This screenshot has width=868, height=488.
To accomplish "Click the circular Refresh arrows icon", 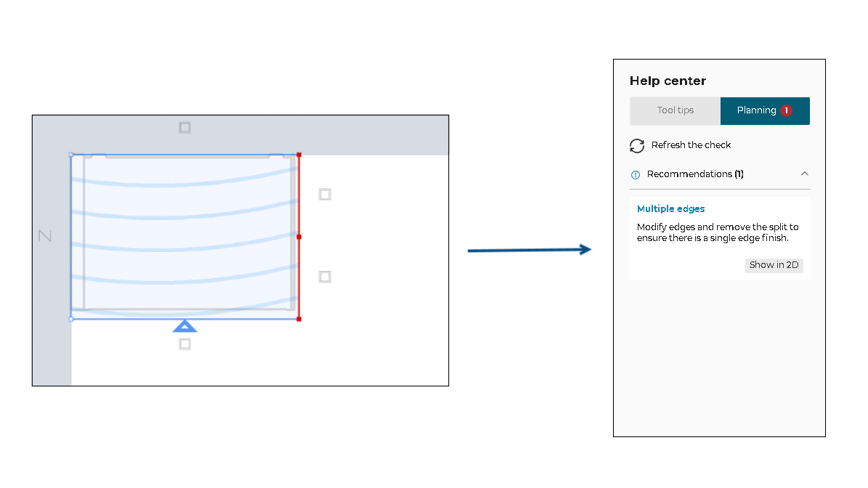I will click(637, 146).
